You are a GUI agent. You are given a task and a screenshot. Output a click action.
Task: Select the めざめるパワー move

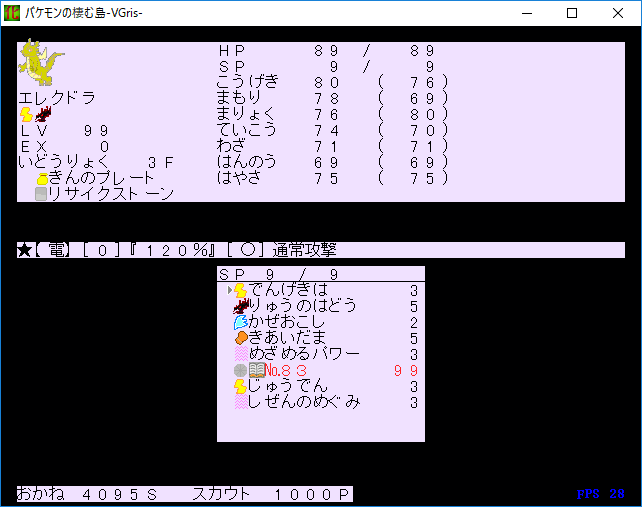click(321, 354)
